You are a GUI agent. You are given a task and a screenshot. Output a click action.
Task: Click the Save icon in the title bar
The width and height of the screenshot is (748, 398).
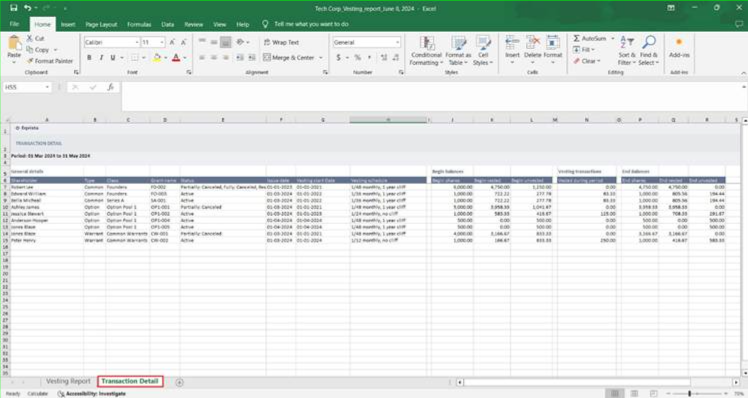tap(13, 8)
